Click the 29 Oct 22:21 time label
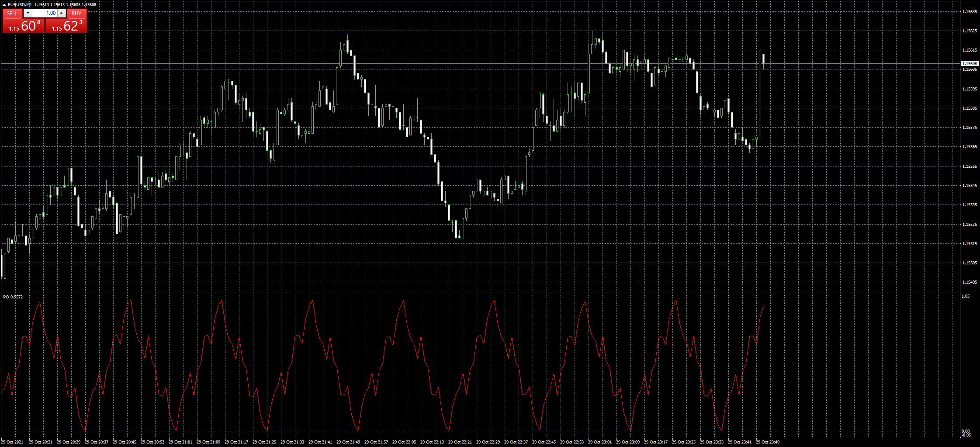 coord(460,442)
